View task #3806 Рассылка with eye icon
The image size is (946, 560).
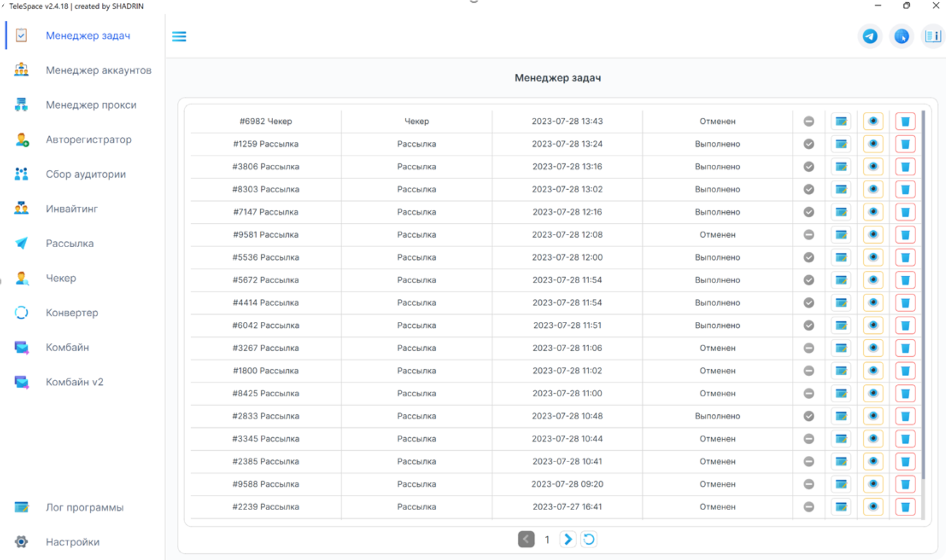(873, 167)
